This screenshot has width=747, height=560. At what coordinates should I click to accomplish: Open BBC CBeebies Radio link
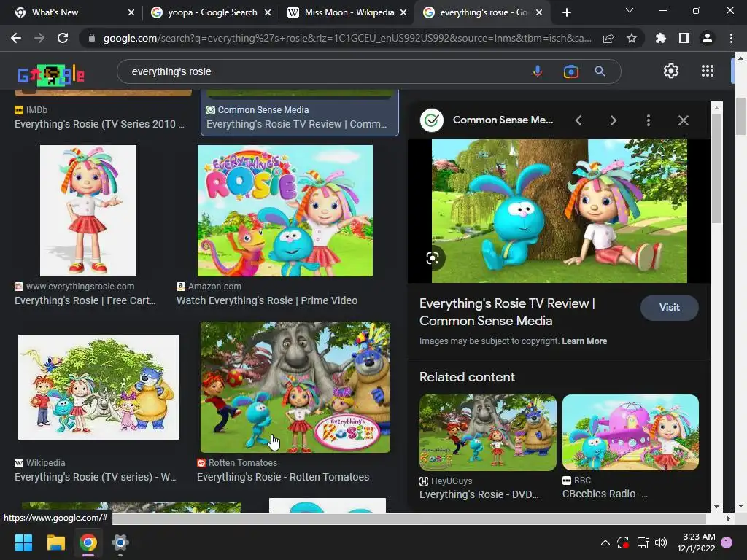pyautogui.click(x=605, y=494)
